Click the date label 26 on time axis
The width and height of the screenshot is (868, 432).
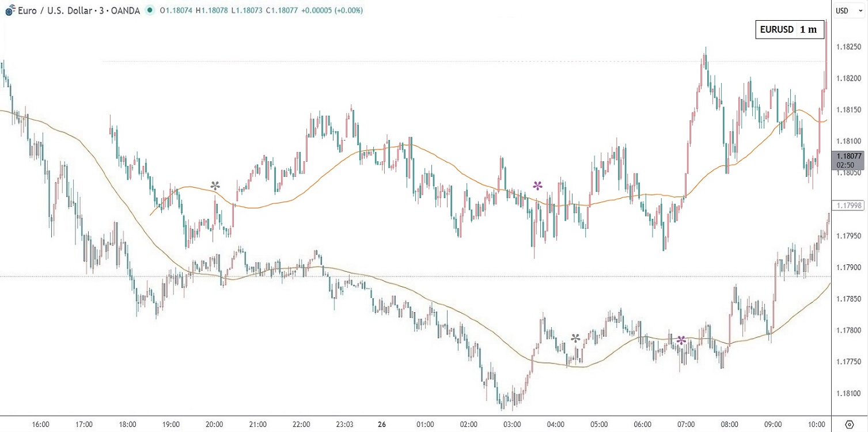(381, 425)
